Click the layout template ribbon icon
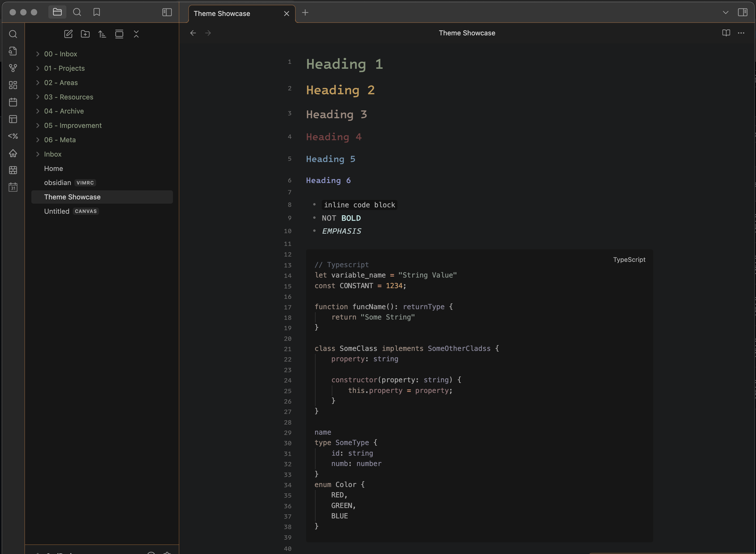This screenshot has width=756, height=554. pyautogui.click(x=13, y=119)
